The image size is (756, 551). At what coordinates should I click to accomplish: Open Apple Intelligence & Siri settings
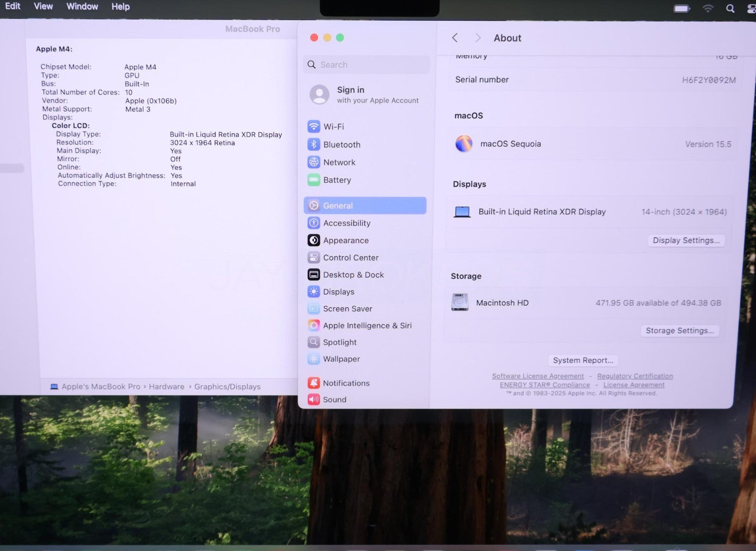367,325
